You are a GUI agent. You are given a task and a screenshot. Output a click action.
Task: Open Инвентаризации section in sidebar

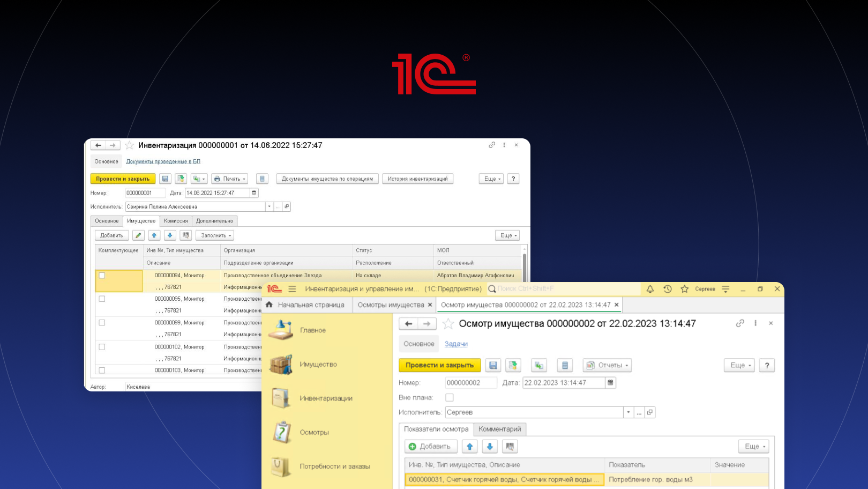click(325, 398)
